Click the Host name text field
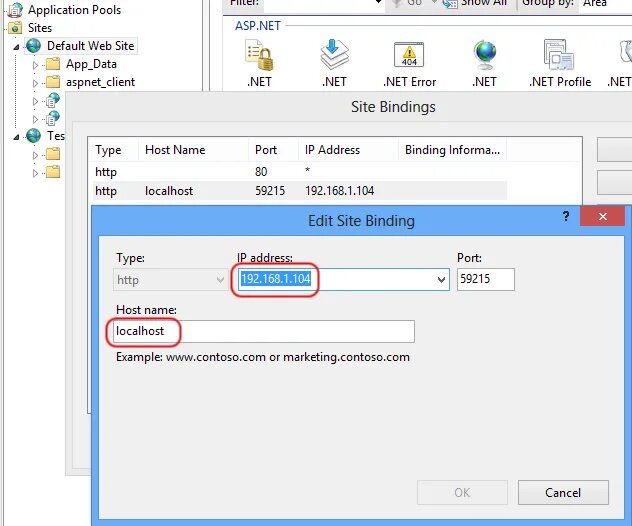Image resolution: width=632 pixels, height=526 pixels. pos(264,331)
